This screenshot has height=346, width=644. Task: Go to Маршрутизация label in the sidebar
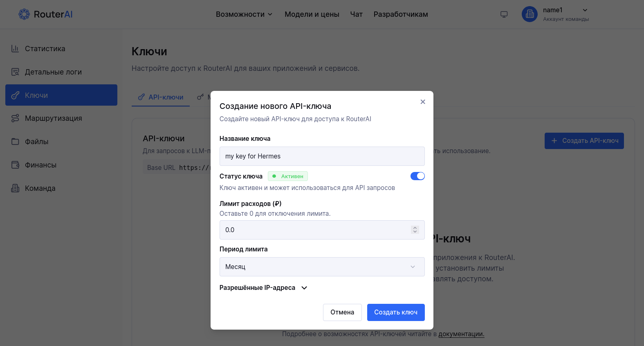[x=54, y=118]
